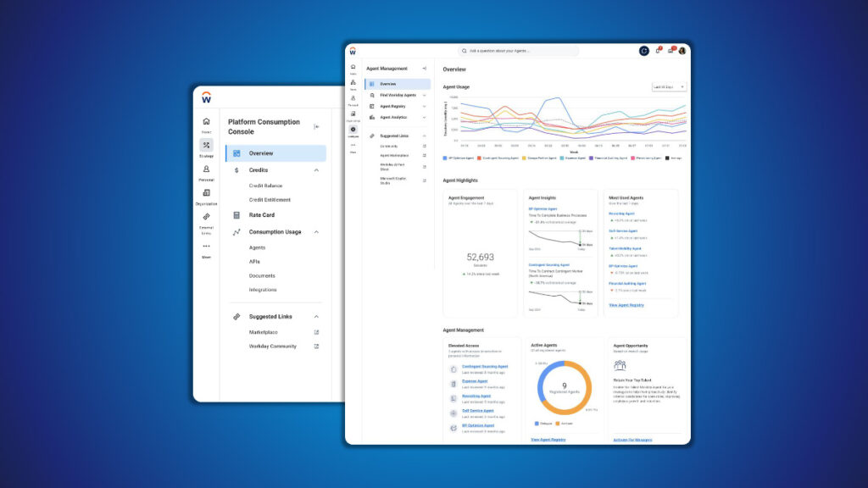Click Find Workday Agents search icon
This screenshot has height=488, width=868.
372,95
